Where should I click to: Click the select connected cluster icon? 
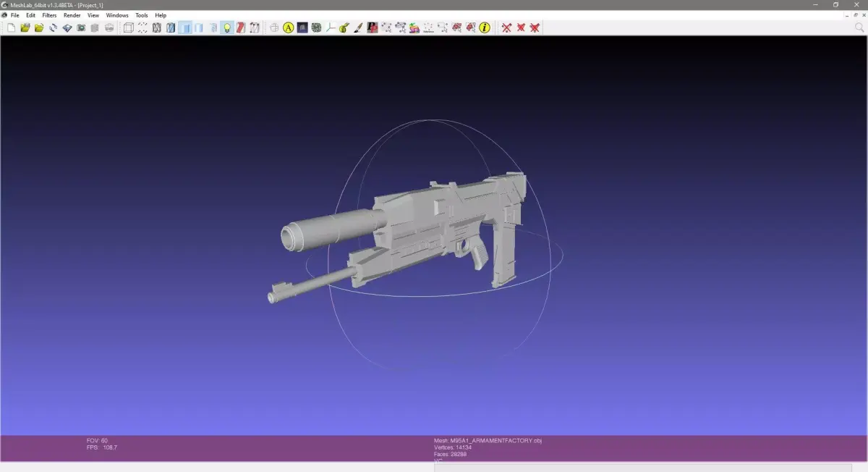pos(400,28)
